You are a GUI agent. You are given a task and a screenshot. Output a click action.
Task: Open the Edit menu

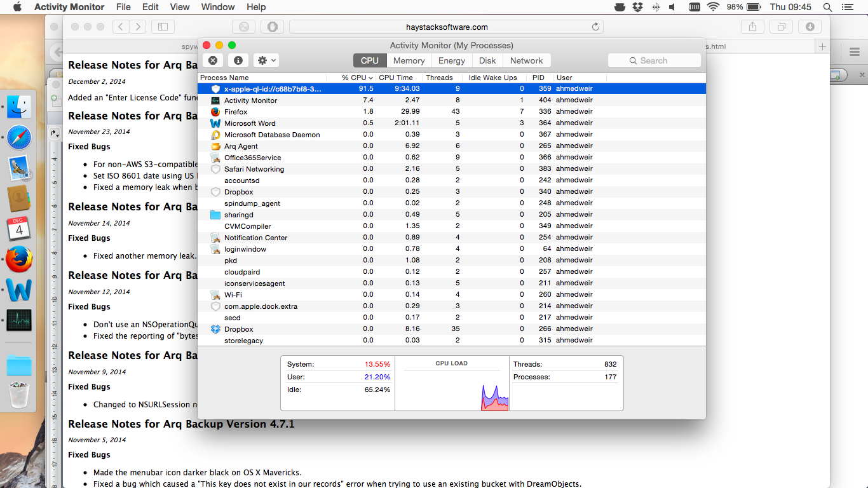tap(151, 7)
